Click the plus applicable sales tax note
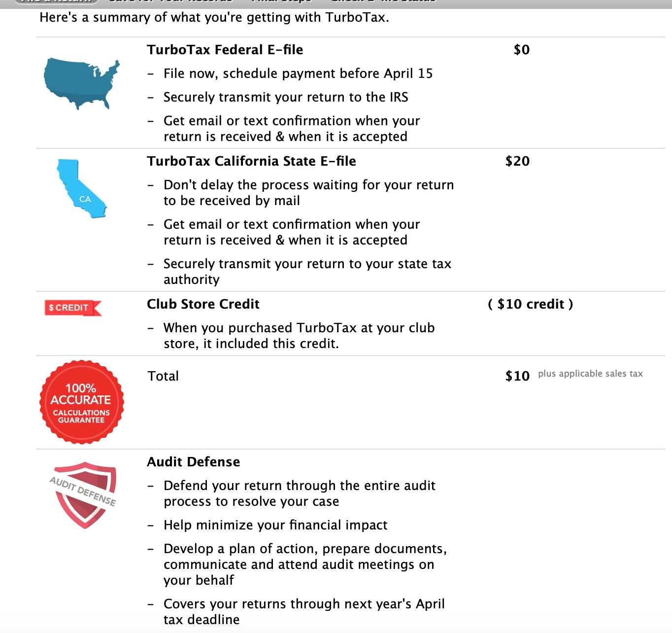672x633 pixels. [590, 374]
